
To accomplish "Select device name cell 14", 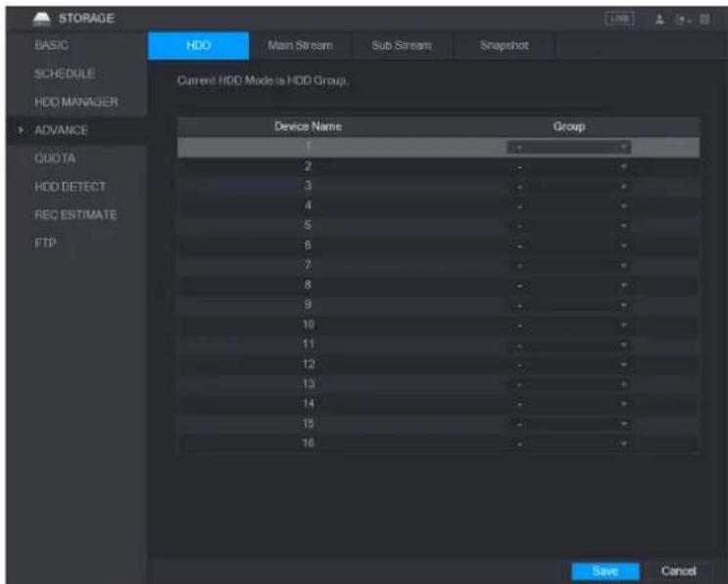I will pos(308,403).
